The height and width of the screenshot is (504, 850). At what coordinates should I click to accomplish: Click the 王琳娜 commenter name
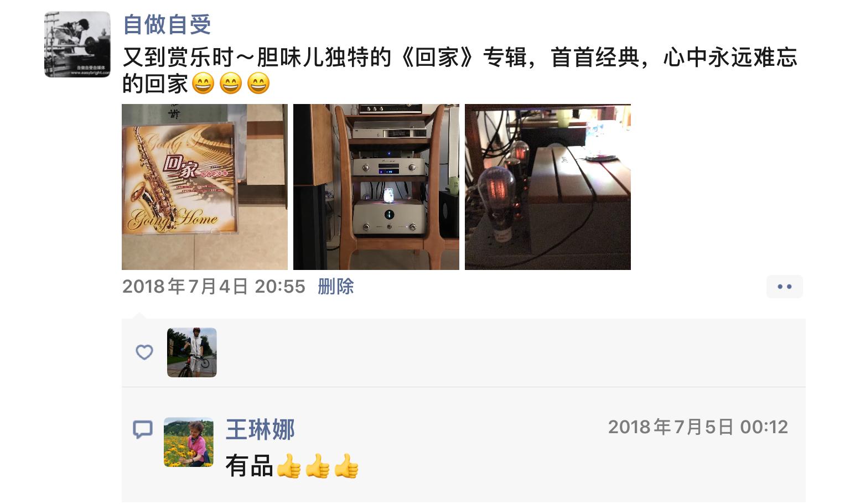tap(260, 429)
